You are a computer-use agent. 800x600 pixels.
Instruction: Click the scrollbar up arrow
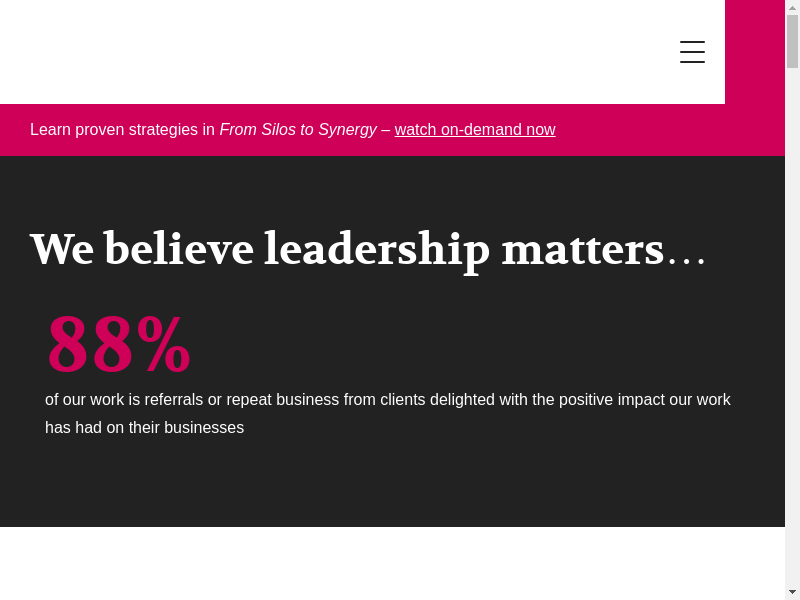point(792,7)
